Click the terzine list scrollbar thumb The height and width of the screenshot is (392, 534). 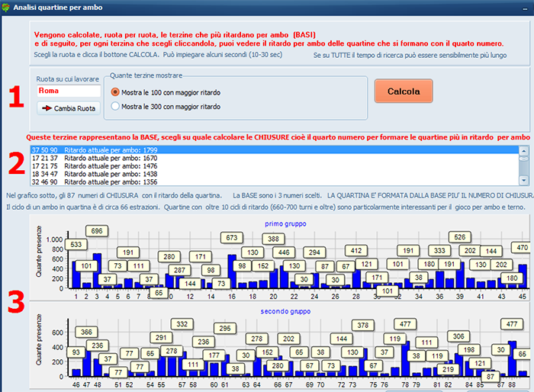tap(524, 159)
